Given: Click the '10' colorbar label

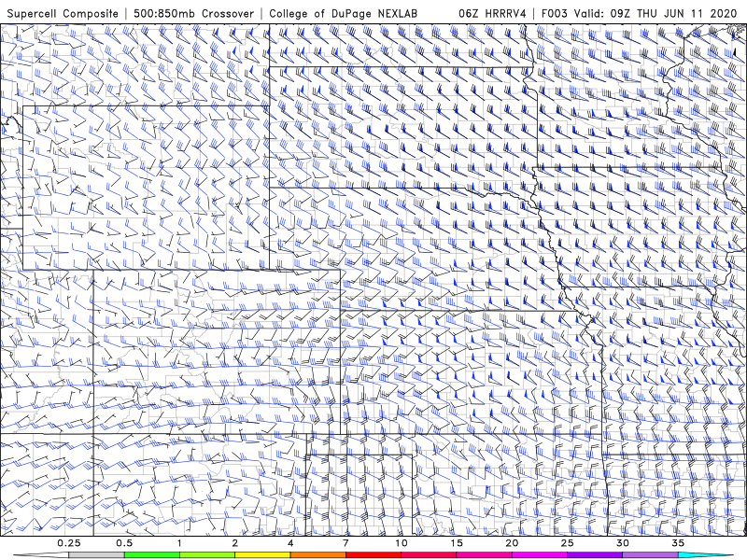Looking at the screenshot, I should 402,543.
